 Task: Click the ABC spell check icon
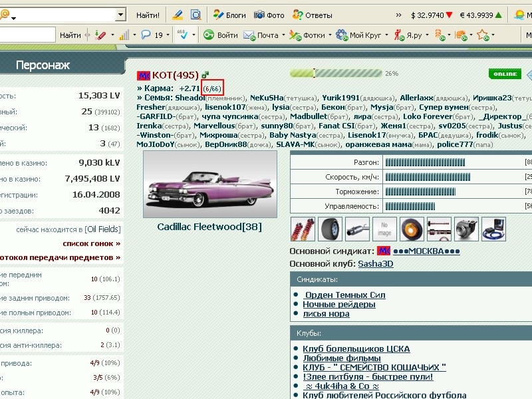[182, 35]
